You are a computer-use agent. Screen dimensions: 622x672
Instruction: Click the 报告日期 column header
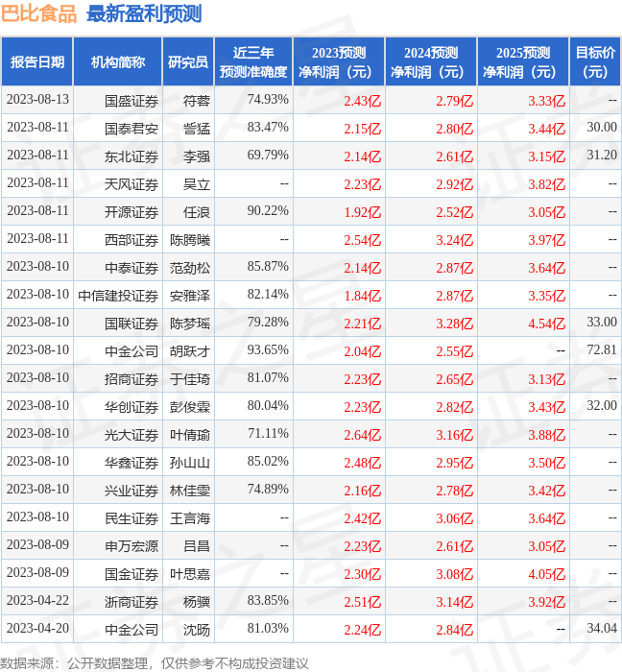pos(37,62)
